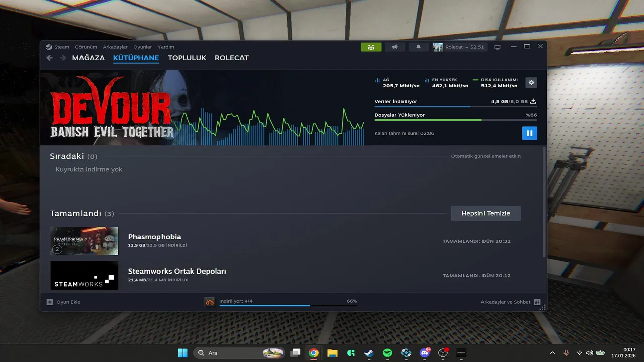Open the ROLECAT profile tab
Screen dimensions: 644x362
231,58
